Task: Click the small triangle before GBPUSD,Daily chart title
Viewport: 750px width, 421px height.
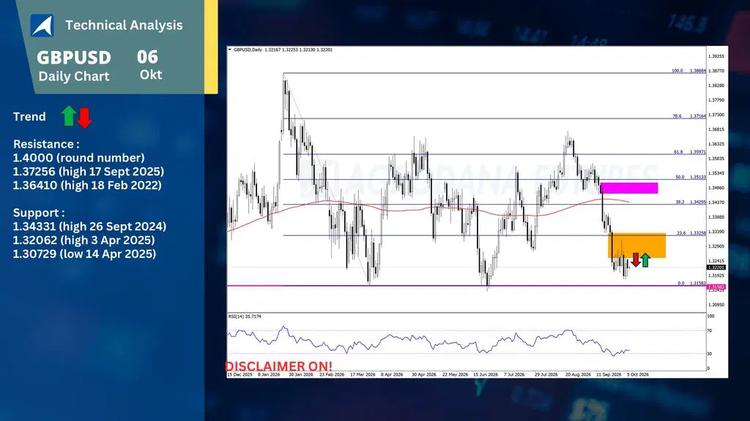Action: (230, 49)
